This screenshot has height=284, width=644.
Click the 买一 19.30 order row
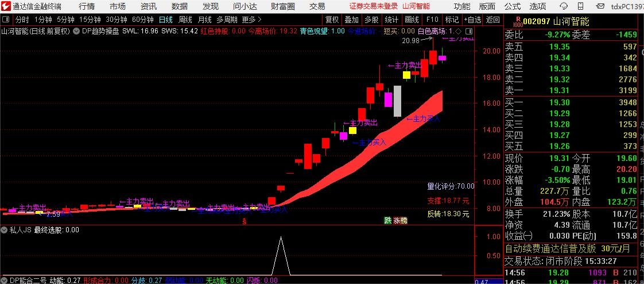click(571, 102)
